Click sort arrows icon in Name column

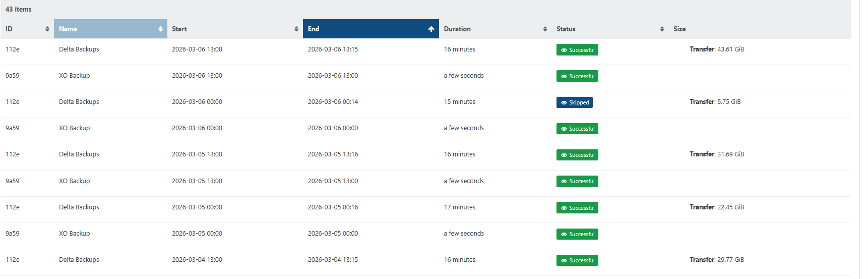point(160,29)
